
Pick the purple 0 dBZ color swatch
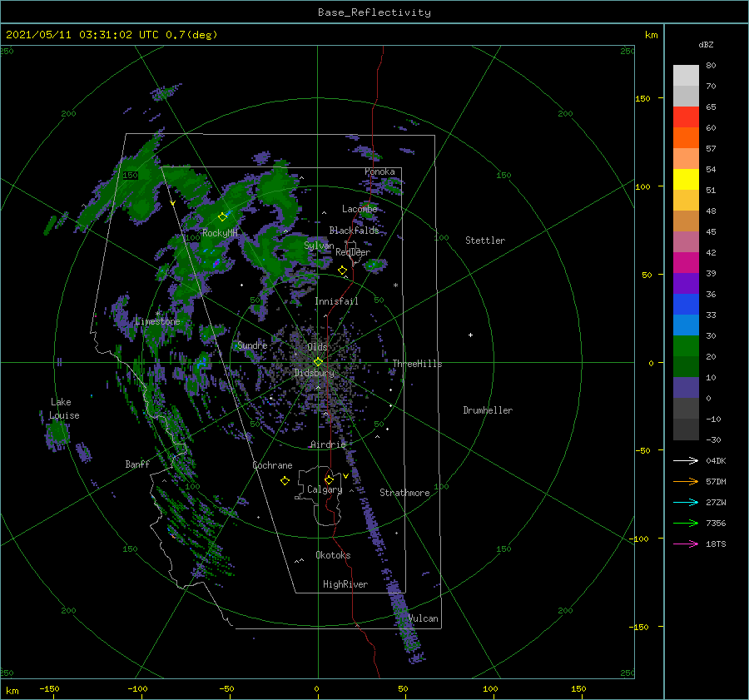[686, 388]
